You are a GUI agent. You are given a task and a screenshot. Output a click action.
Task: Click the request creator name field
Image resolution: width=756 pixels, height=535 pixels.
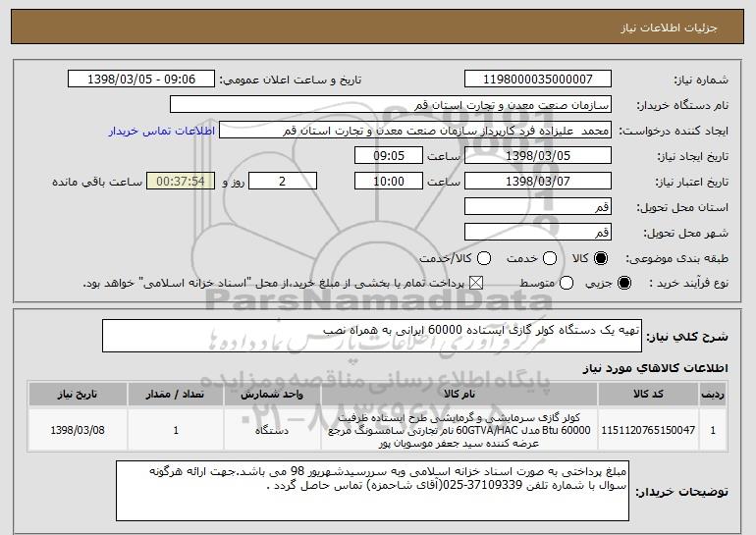[415, 131]
